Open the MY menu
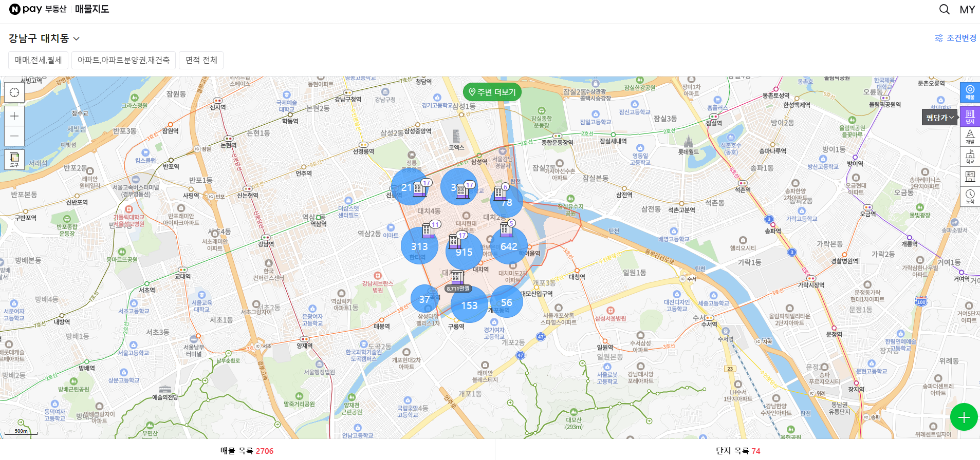The height and width of the screenshot is (460, 980). 967,9
